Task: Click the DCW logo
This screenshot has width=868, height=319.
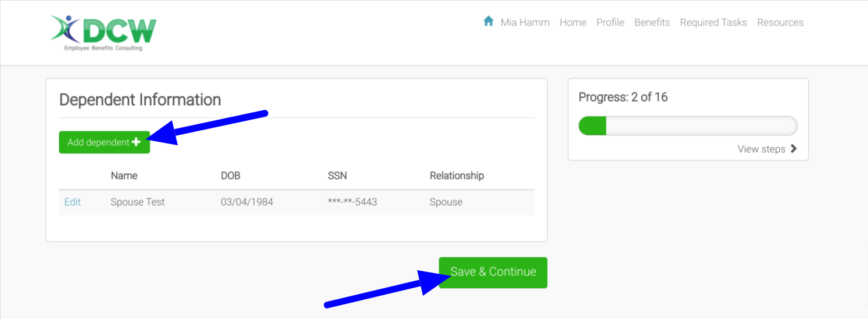Action: click(x=103, y=33)
